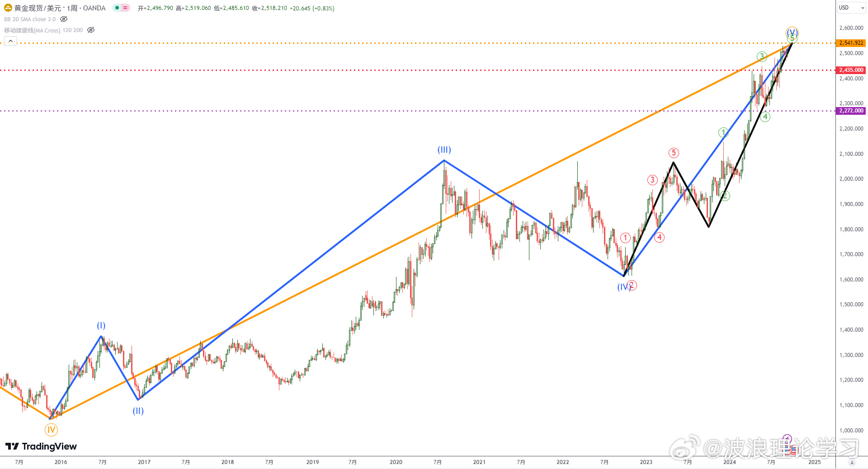Click the purple lightning event marker

pos(787,439)
